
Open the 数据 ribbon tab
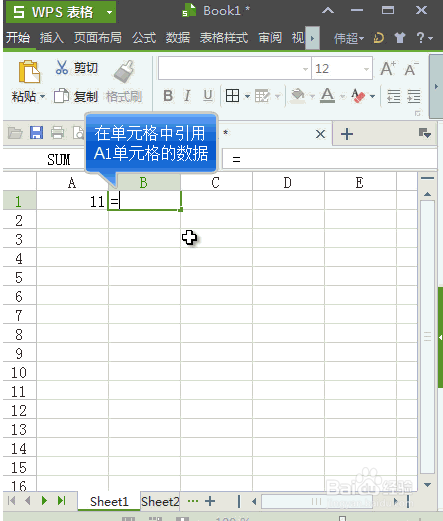[178, 38]
